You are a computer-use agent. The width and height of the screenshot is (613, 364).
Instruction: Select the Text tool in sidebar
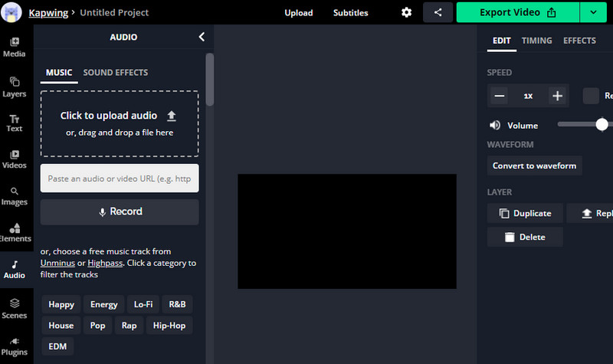coord(15,123)
